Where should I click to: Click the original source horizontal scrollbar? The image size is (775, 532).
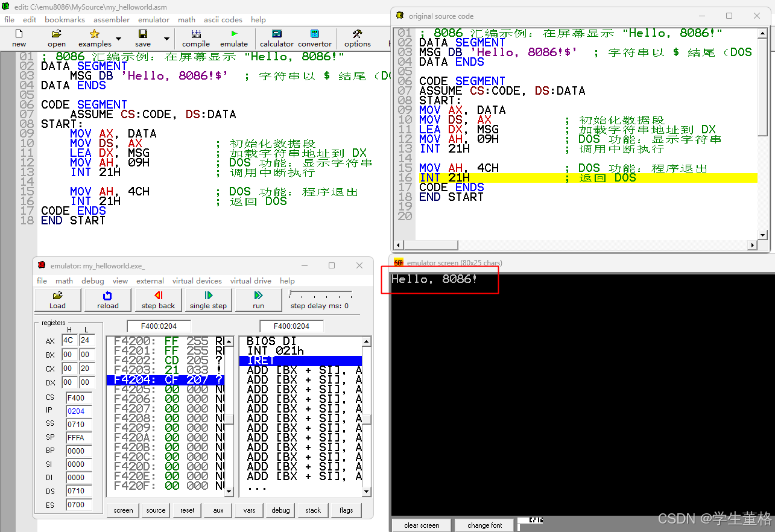(x=575, y=245)
